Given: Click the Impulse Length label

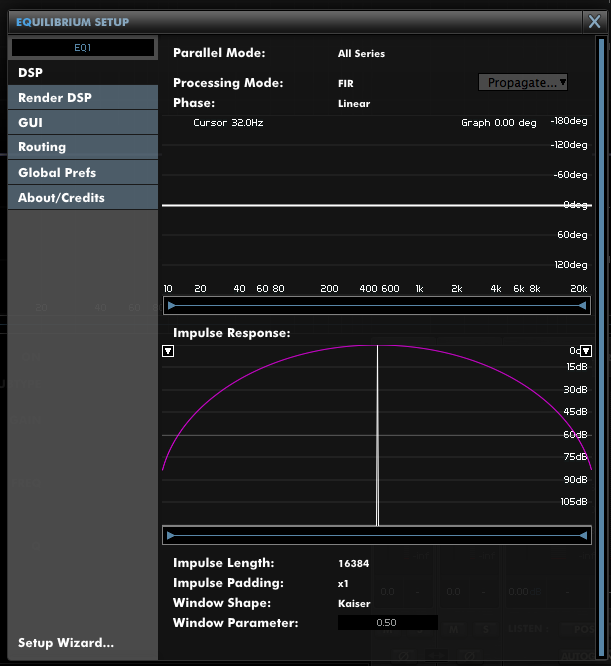Looking at the screenshot, I should 224,563.
